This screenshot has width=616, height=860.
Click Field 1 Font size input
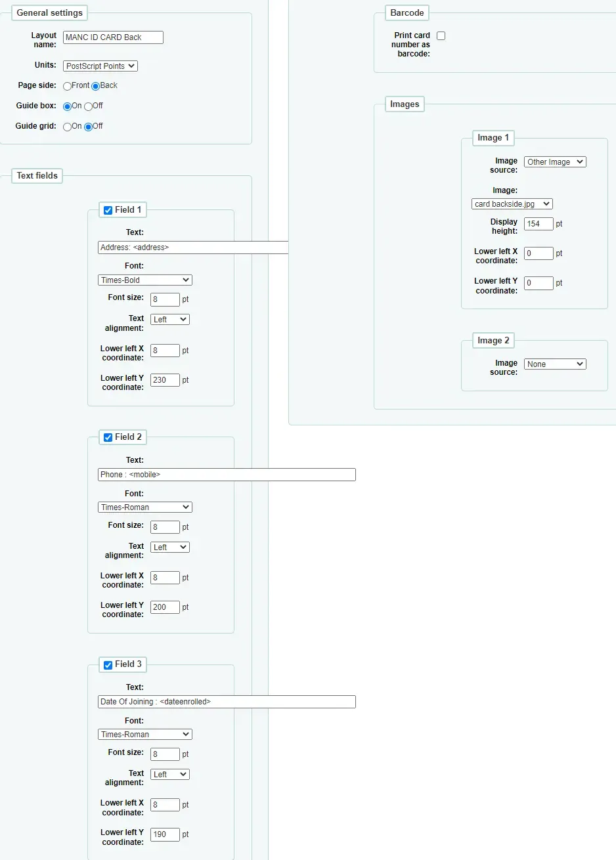click(x=165, y=299)
